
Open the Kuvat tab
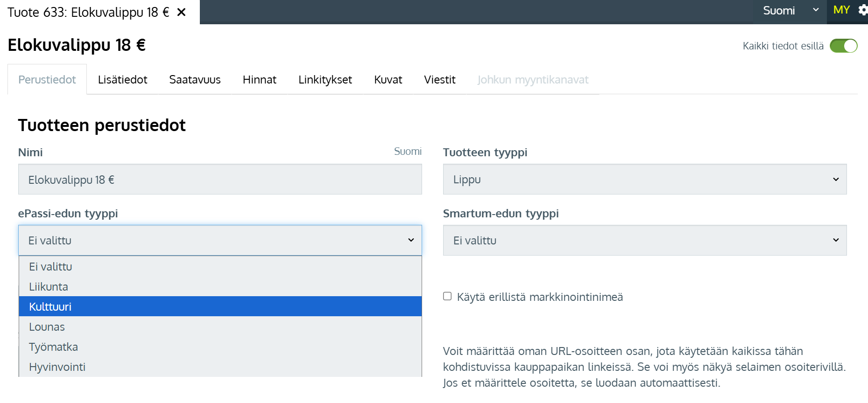tap(388, 80)
